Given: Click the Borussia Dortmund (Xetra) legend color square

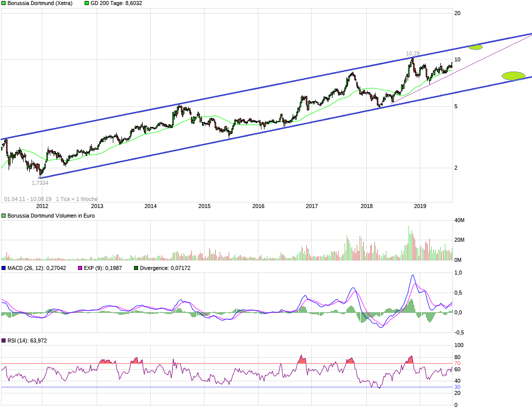Looking at the screenshot, I should point(4,4).
